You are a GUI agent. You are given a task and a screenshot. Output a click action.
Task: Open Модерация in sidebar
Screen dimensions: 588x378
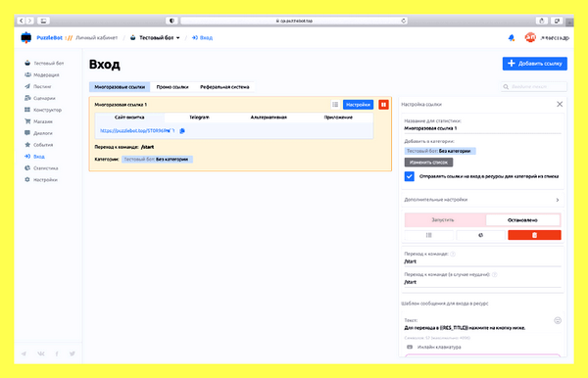coord(41,75)
